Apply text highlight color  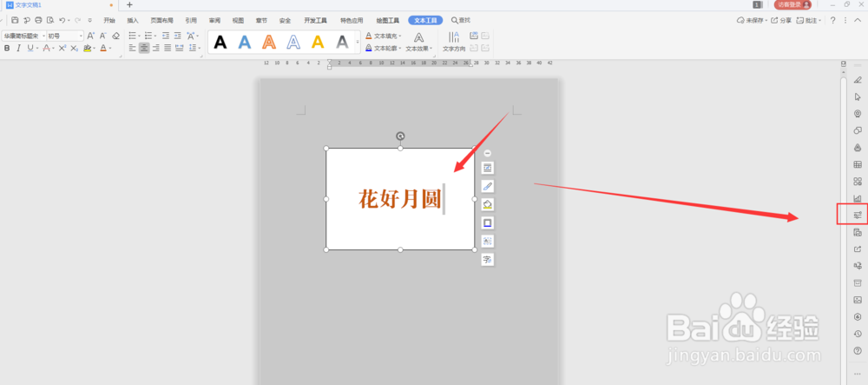pos(87,48)
